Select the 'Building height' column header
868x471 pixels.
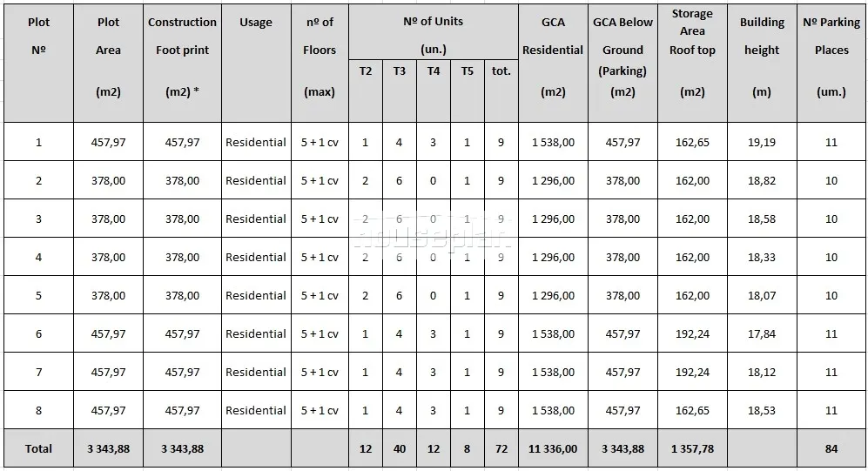762,37
